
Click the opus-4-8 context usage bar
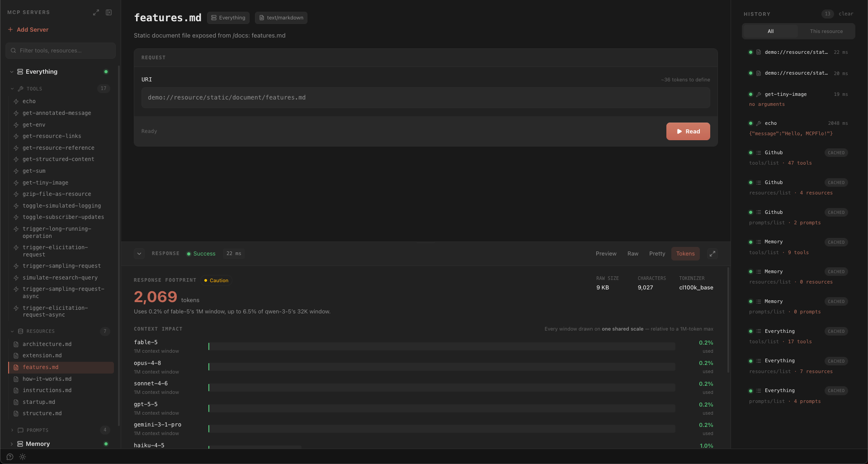click(442, 367)
